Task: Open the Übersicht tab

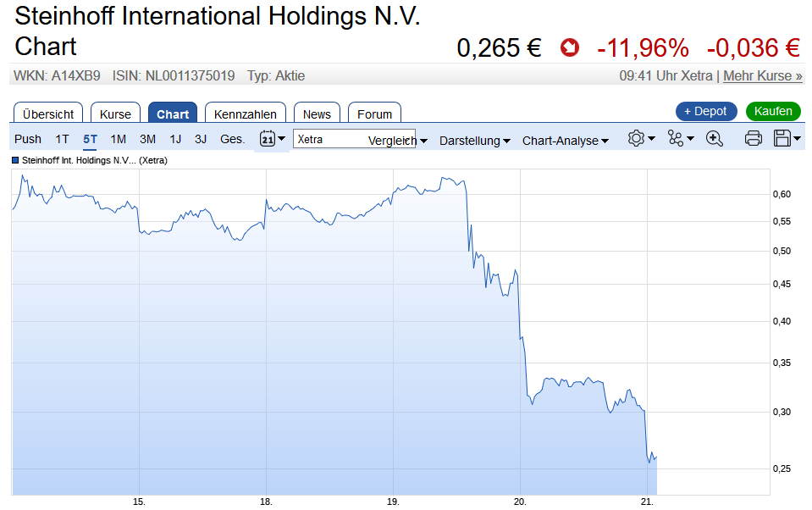Action: [48, 114]
